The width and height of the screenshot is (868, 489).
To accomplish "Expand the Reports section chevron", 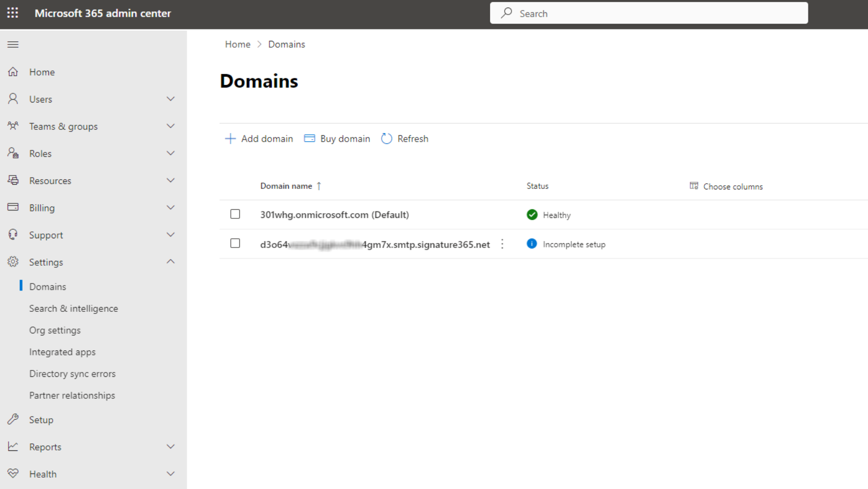I will (x=171, y=447).
